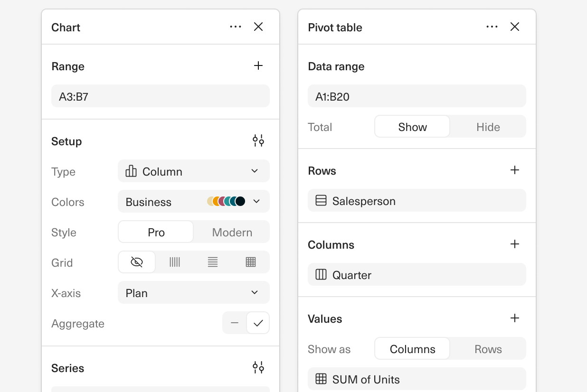Click the Rows section heading
Viewport: 587px width, 392px height.
[322, 171]
